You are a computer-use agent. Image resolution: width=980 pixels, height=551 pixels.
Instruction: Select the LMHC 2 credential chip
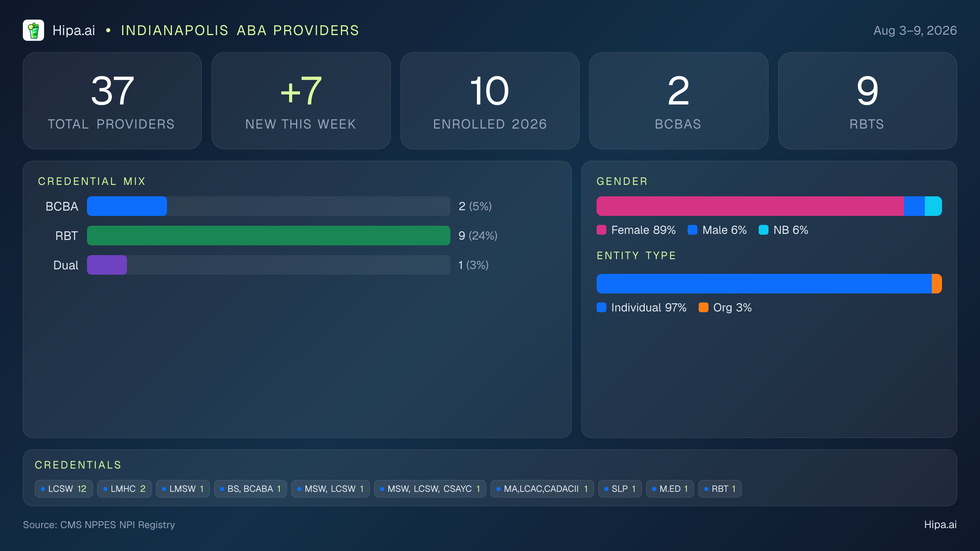125,489
